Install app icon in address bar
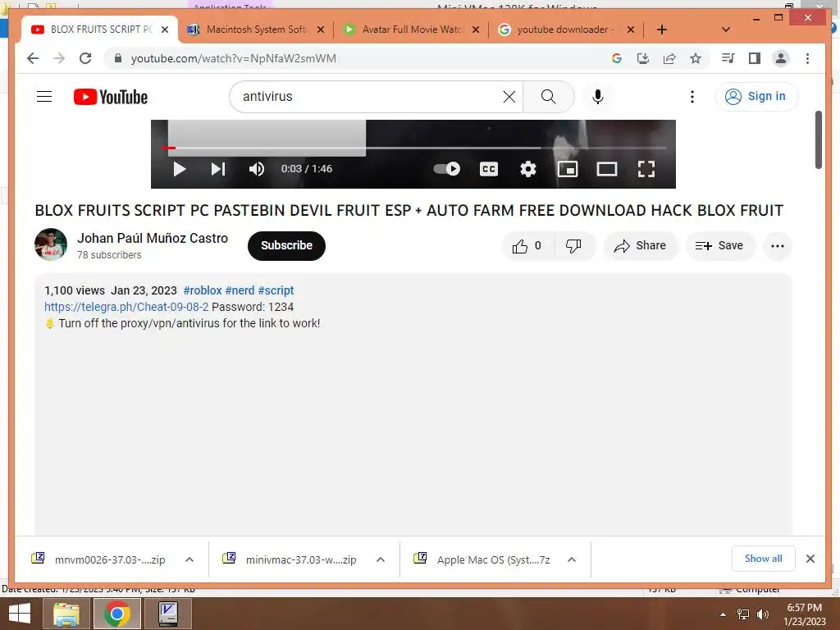 (643, 58)
